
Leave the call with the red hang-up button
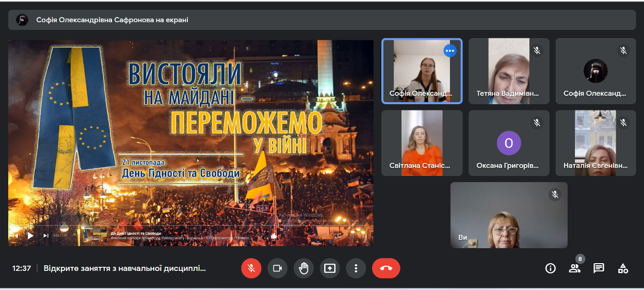[386, 268]
